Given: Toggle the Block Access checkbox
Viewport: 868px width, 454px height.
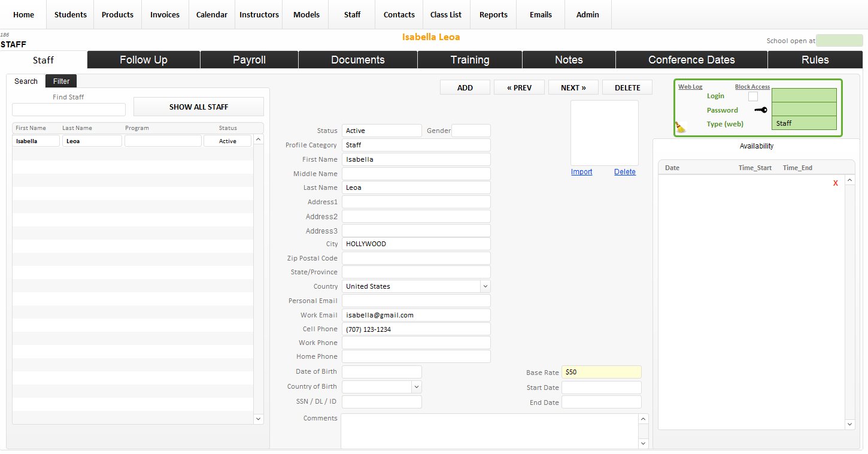Looking at the screenshot, I should click(x=753, y=96).
